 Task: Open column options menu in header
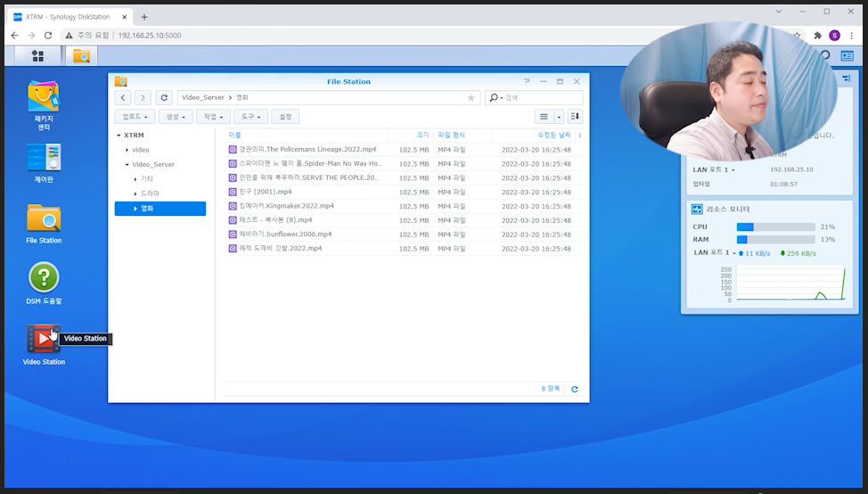(x=579, y=136)
